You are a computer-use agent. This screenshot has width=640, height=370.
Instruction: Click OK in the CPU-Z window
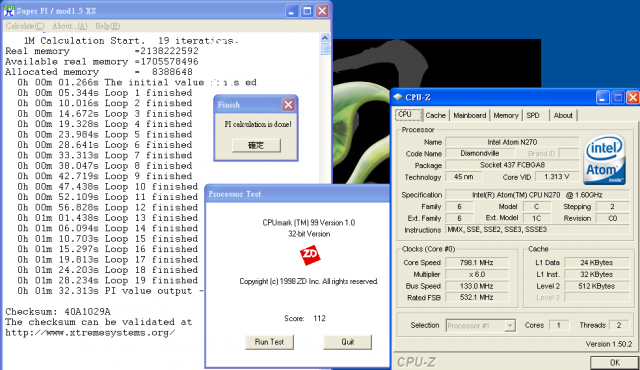[615, 362]
